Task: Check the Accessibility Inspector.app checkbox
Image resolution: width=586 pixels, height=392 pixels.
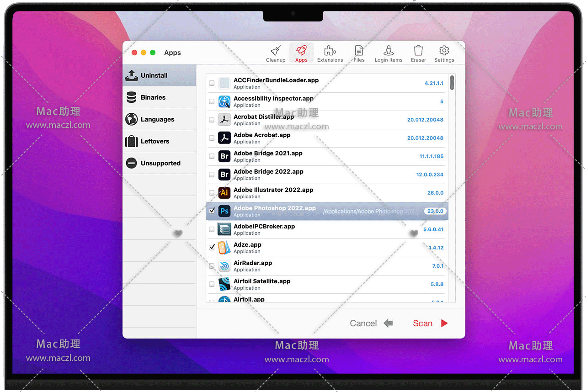Action: pyautogui.click(x=212, y=101)
